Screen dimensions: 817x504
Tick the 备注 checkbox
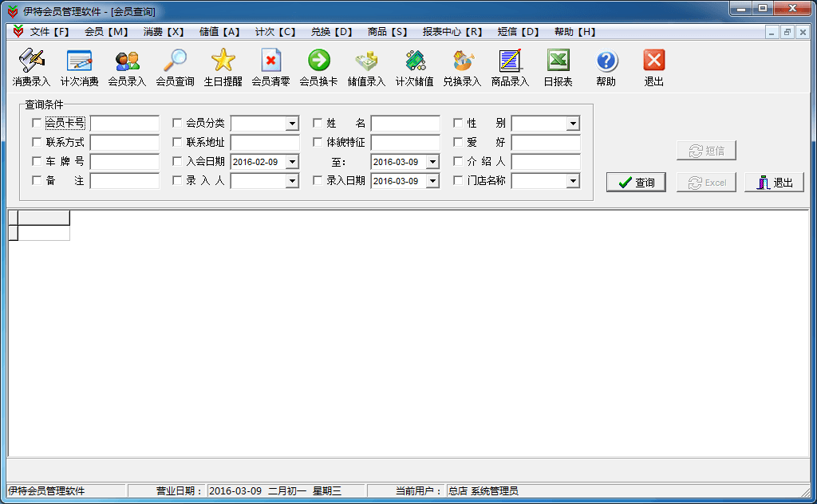37,180
